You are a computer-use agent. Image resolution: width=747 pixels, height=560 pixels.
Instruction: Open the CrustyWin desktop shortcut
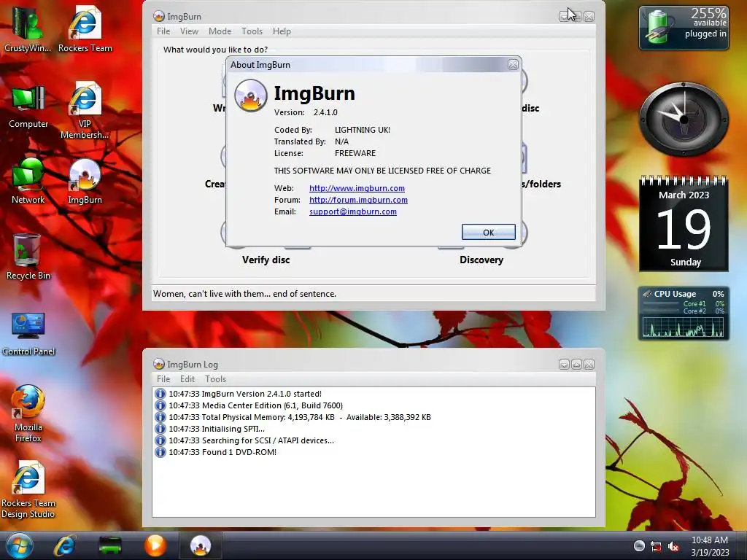point(28,28)
